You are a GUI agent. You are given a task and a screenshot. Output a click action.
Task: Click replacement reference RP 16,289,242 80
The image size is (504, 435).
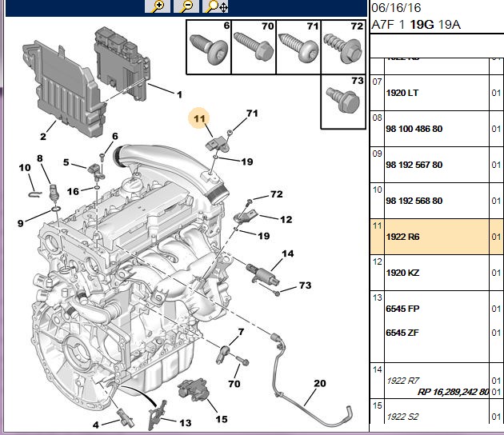click(x=454, y=392)
